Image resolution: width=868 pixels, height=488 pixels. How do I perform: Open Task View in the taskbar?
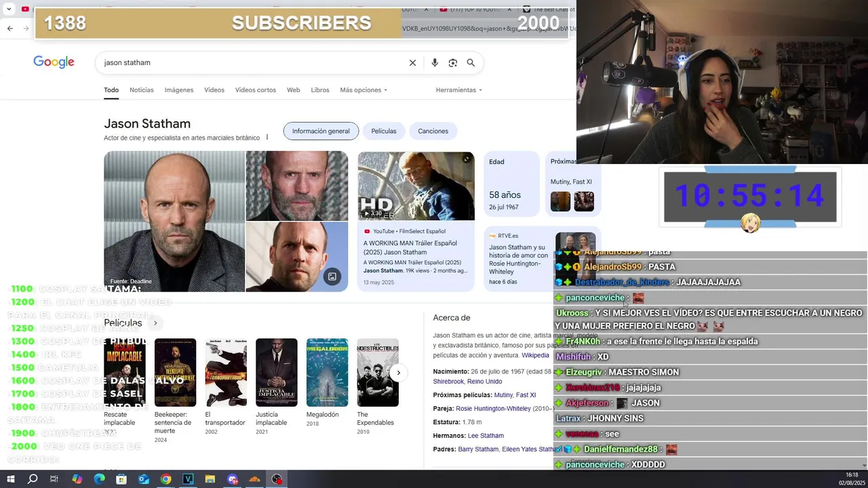pyautogui.click(x=54, y=479)
